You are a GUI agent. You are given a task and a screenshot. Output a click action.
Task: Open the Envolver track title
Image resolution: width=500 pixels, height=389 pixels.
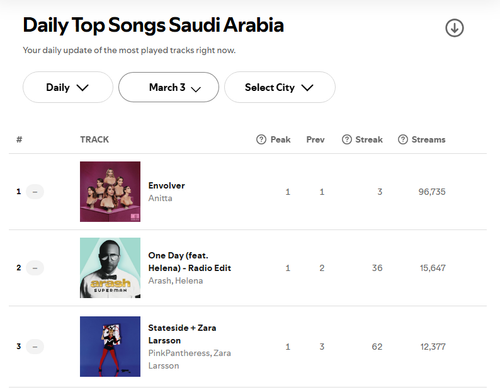(166, 186)
